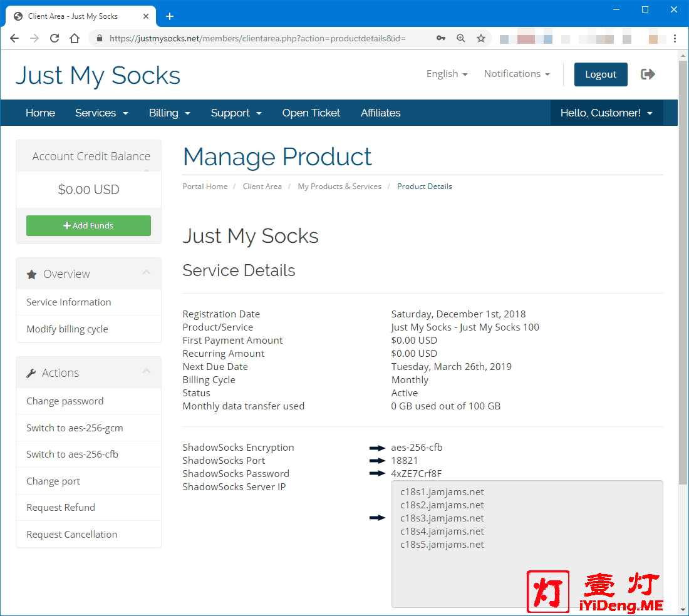Open the Affiliates page
This screenshot has height=616, width=689.
[381, 113]
